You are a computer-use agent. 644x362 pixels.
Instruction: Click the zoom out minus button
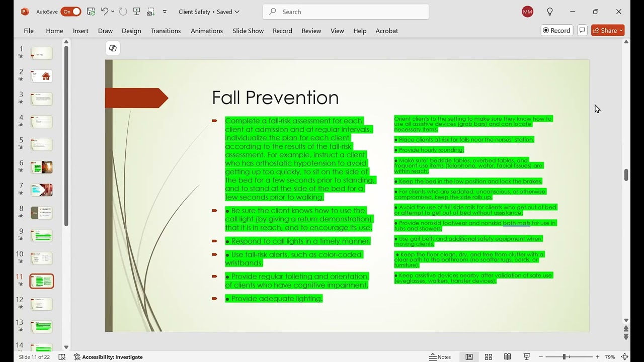[x=541, y=357]
